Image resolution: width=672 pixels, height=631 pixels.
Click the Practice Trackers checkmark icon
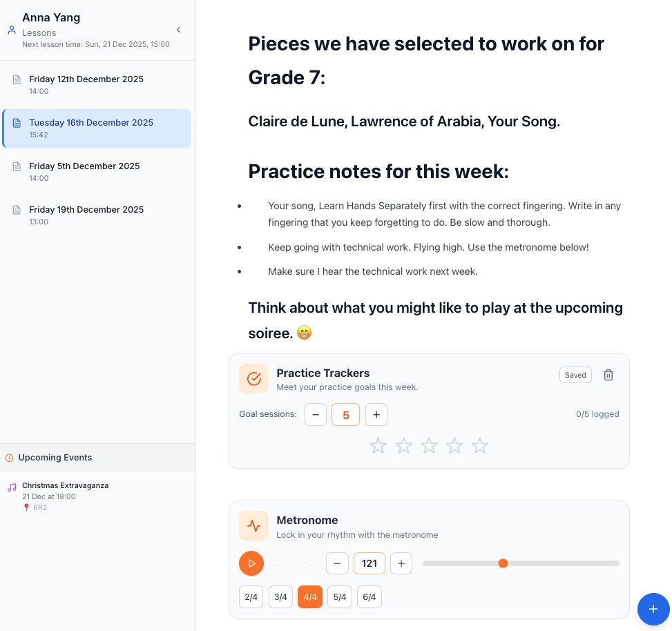tap(253, 379)
